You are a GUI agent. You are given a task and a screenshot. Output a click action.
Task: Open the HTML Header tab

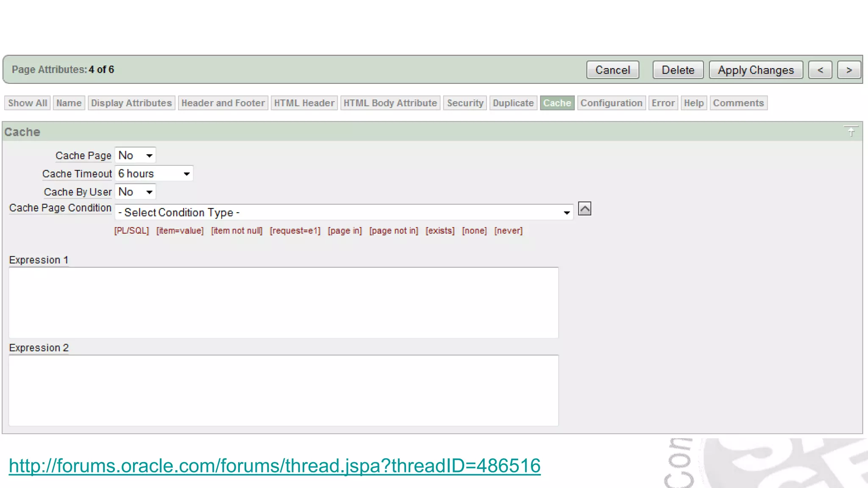pos(304,103)
